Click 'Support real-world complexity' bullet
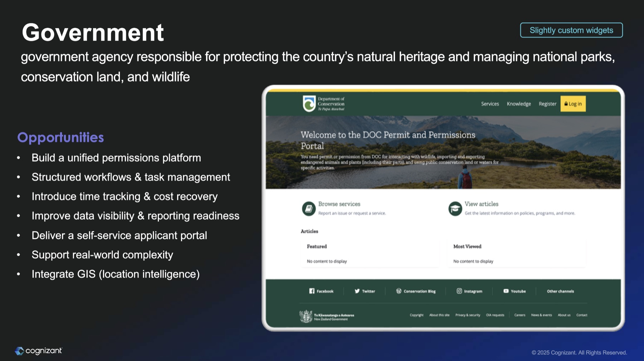Viewport: 644px width, 361px height. point(102,255)
